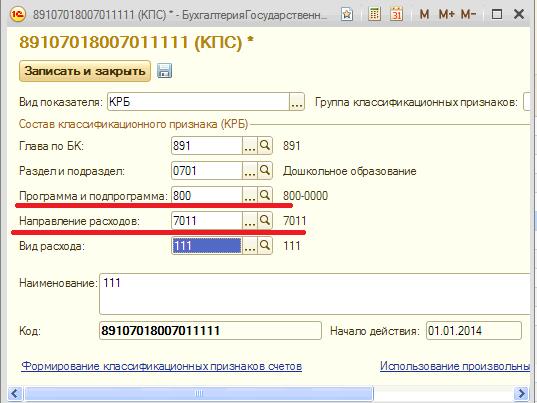
Task: Click '800-0000' description text
Action: point(305,196)
